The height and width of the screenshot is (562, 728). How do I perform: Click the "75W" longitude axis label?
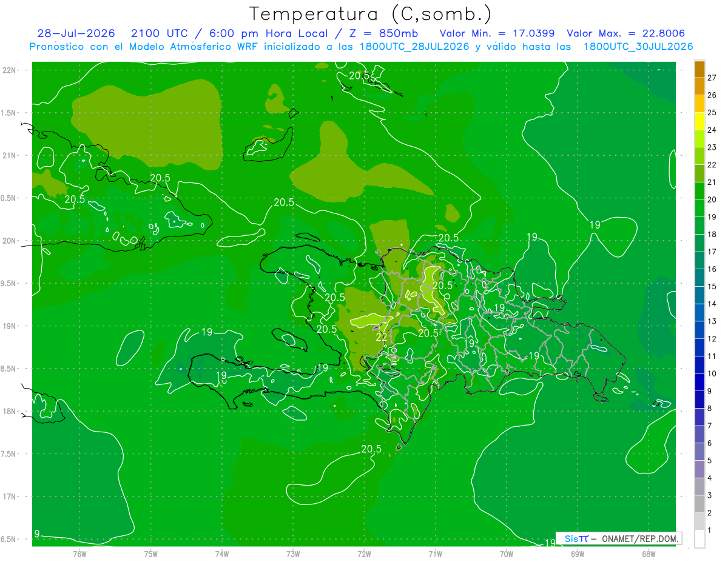click(151, 554)
